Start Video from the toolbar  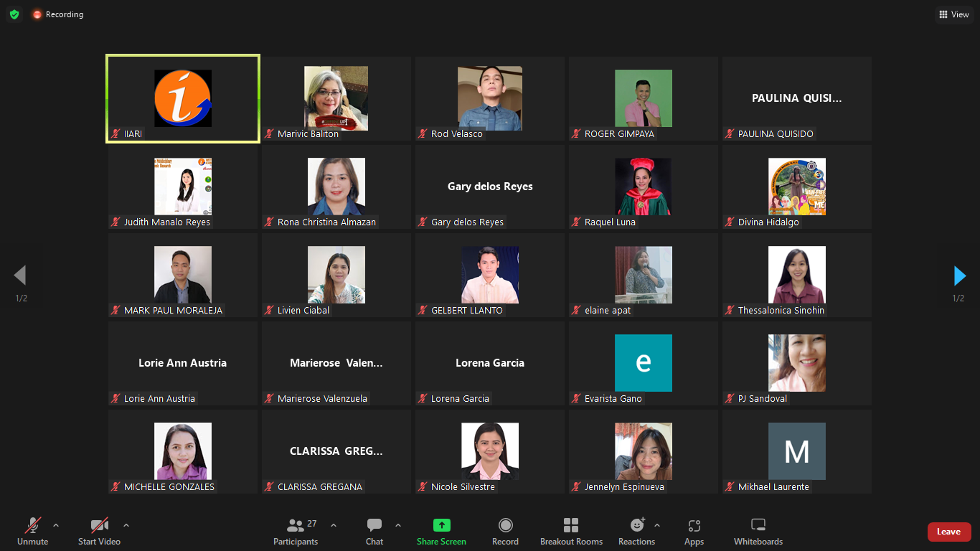click(99, 526)
